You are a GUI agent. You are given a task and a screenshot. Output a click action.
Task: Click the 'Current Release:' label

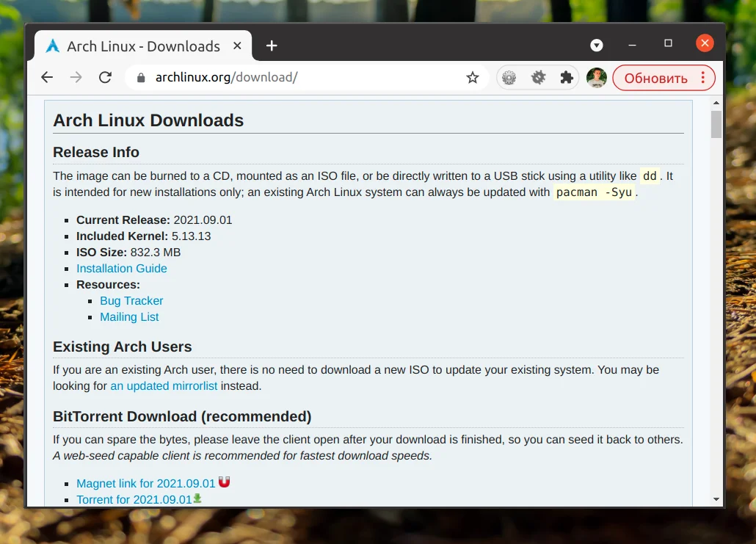pyautogui.click(x=123, y=220)
